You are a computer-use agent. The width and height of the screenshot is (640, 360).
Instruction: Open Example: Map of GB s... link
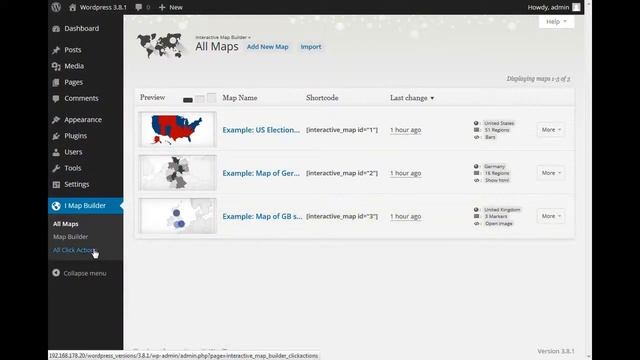pyautogui.click(x=262, y=216)
